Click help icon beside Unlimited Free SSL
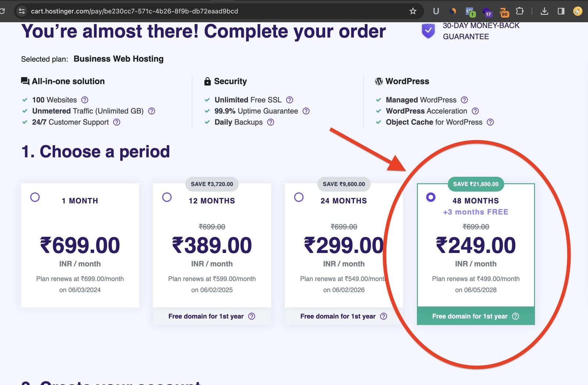 pyautogui.click(x=290, y=100)
